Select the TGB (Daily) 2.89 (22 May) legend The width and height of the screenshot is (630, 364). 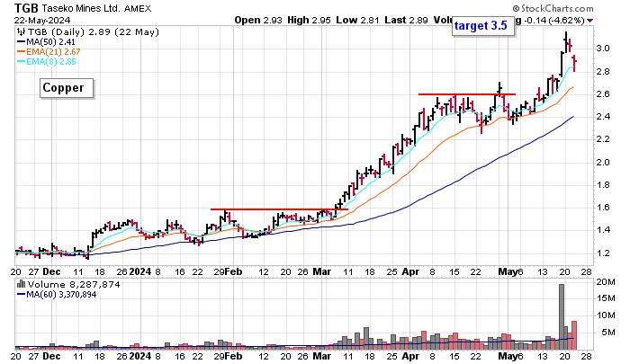point(93,32)
